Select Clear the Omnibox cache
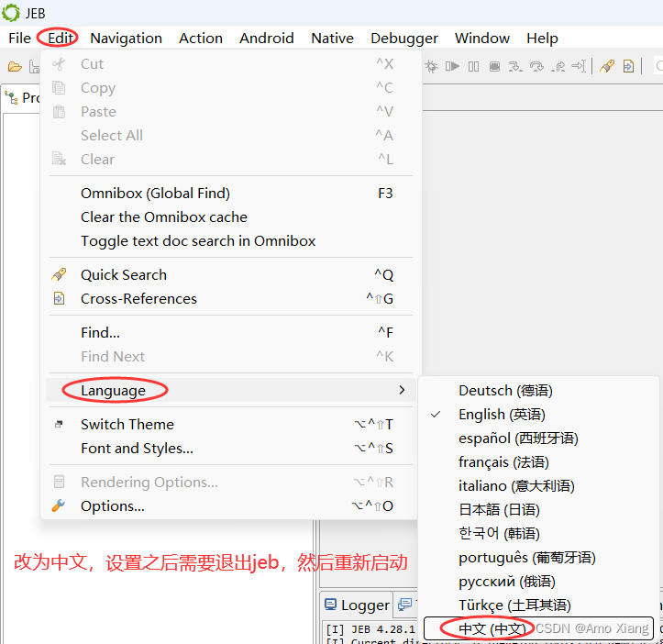The height and width of the screenshot is (644, 663). [231, 217]
